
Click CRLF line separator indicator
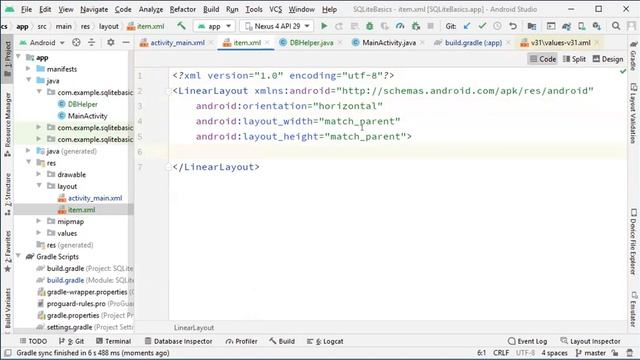pos(501,353)
